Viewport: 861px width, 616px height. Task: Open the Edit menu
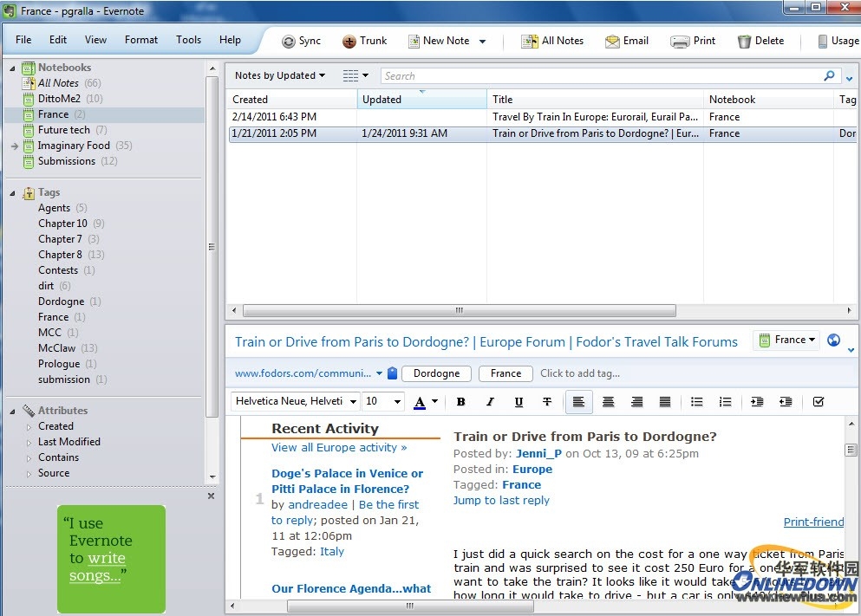click(x=57, y=40)
